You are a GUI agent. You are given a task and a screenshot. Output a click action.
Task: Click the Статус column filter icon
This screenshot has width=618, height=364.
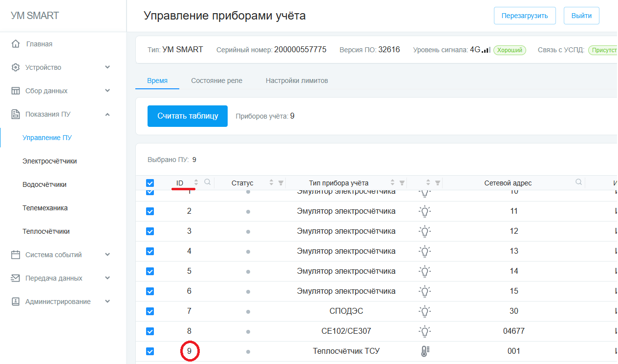coord(281,183)
